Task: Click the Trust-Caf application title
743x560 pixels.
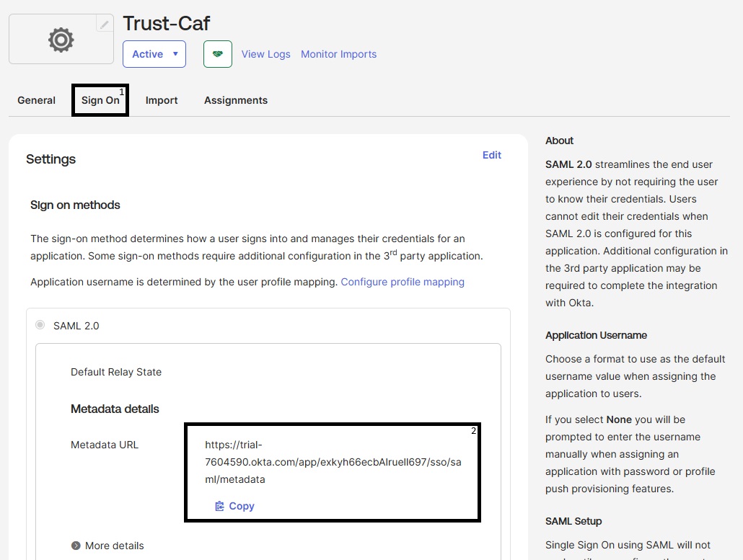Action: [167, 23]
